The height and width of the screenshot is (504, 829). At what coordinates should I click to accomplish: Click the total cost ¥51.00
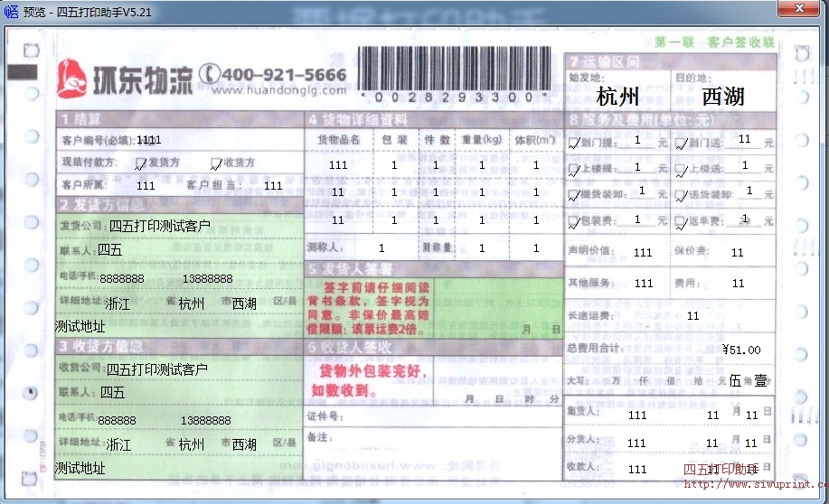pos(741,350)
